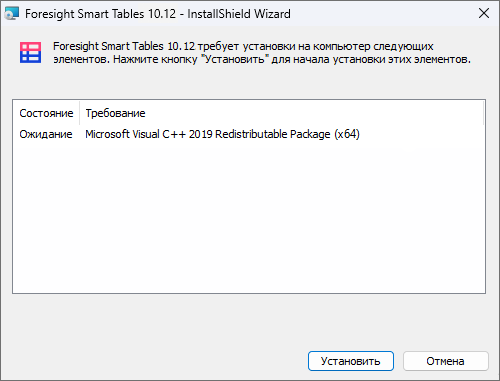This screenshot has height=381, width=500.
Task: Click the Состояние column header
Action: coord(46,113)
